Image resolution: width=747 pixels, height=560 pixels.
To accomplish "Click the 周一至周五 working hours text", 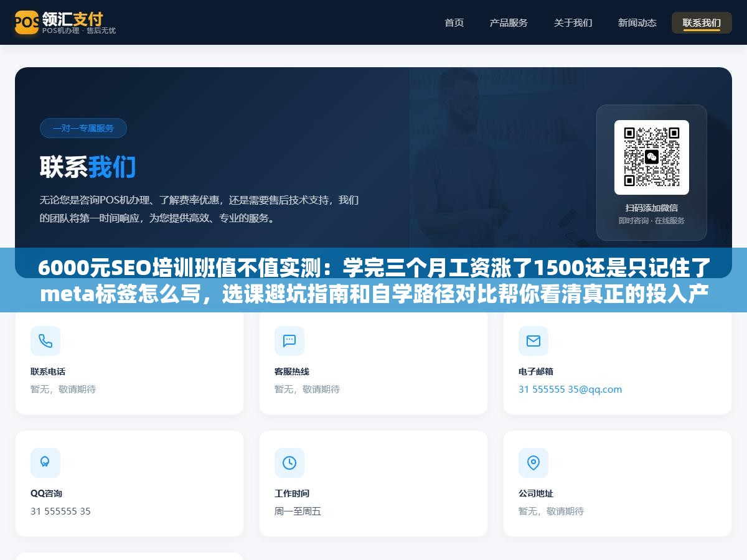I will click(298, 511).
